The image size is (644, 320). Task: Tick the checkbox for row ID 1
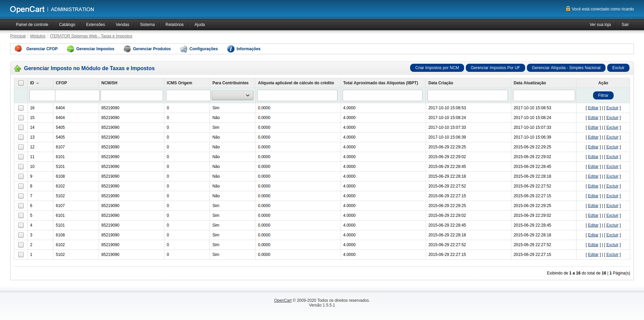click(21, 255)
